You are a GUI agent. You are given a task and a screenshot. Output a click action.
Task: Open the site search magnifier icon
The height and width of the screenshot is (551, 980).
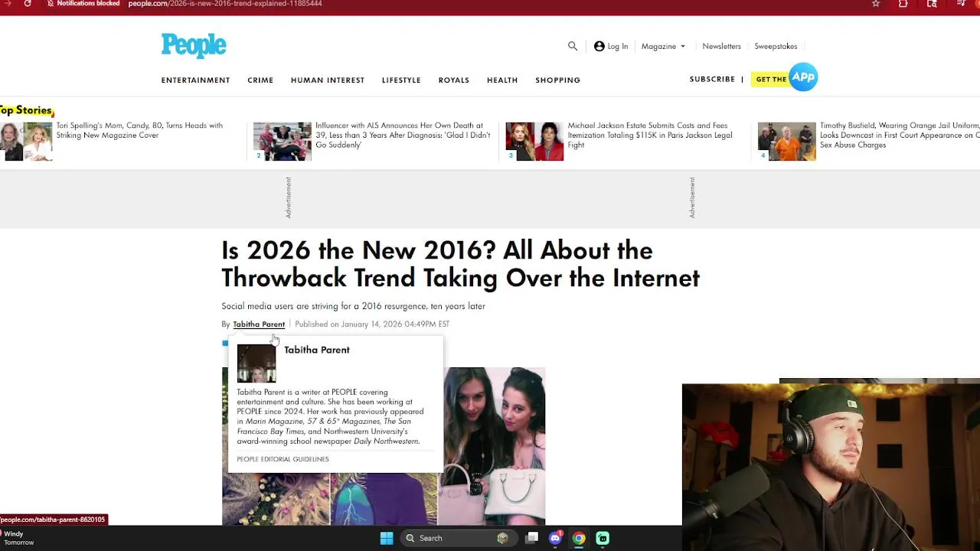point(573,46)
